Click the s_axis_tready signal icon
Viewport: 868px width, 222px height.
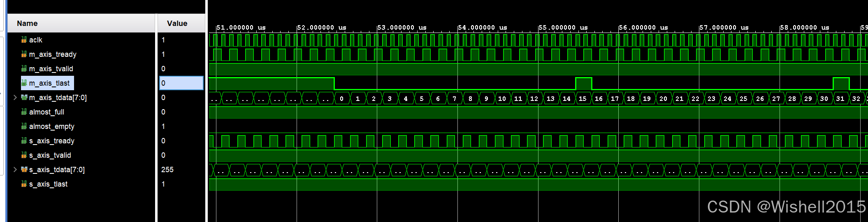(x=24, y=141)
